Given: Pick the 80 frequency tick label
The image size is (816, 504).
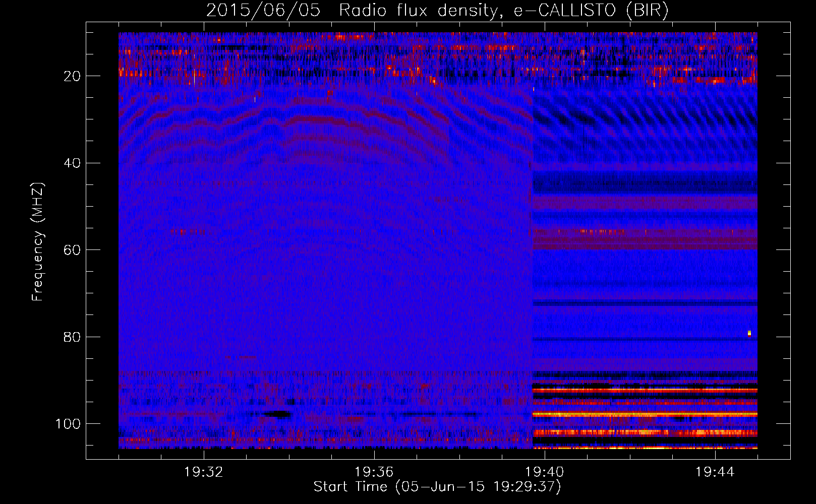Looking at the screenshot, I should click(x=72, y=337).
